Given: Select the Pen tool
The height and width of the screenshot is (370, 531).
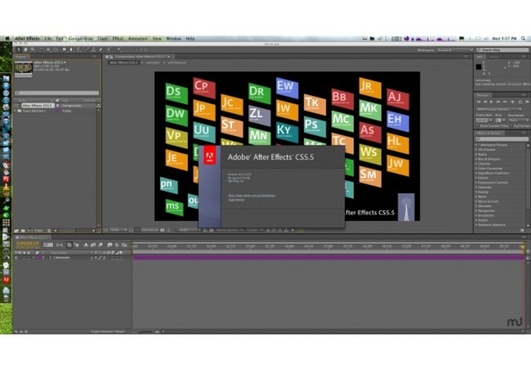Looking at the screenshot, I should click(71, 50).
